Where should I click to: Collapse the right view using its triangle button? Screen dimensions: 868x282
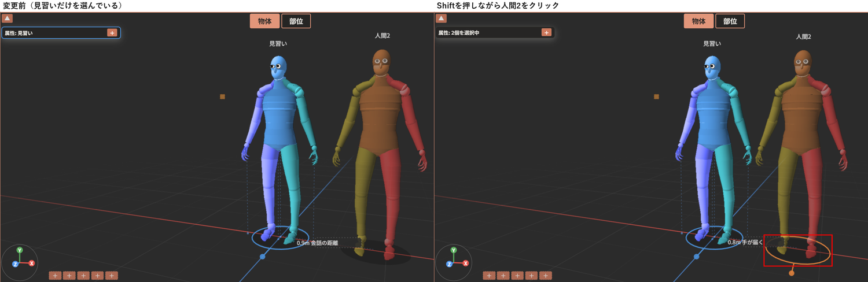tap(442, 18)
